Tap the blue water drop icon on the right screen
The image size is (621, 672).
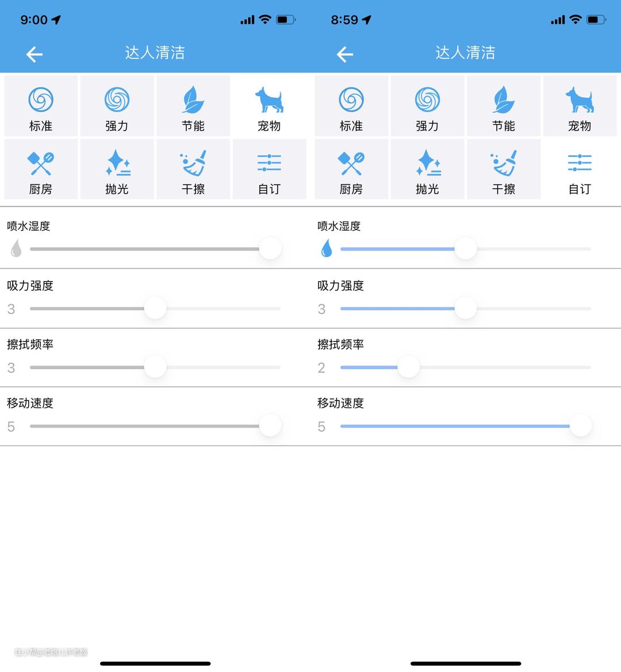pos(327,248)
